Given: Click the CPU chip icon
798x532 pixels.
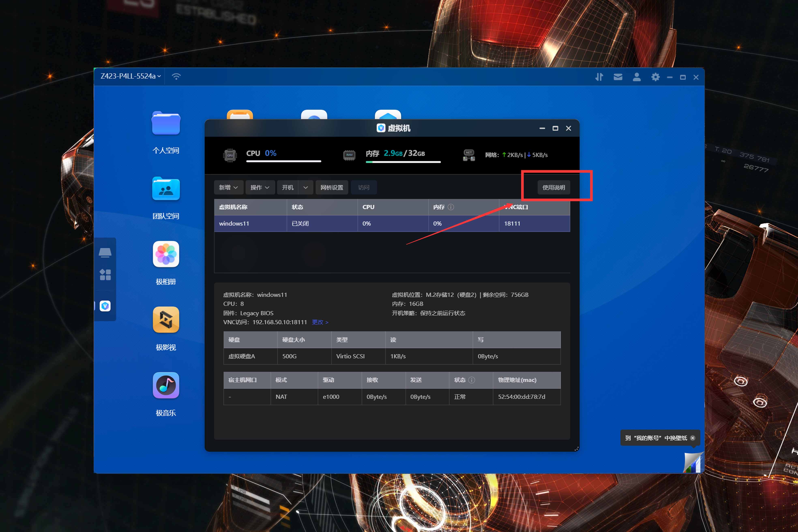Looking at the screenshot, I should pos(230,155).
